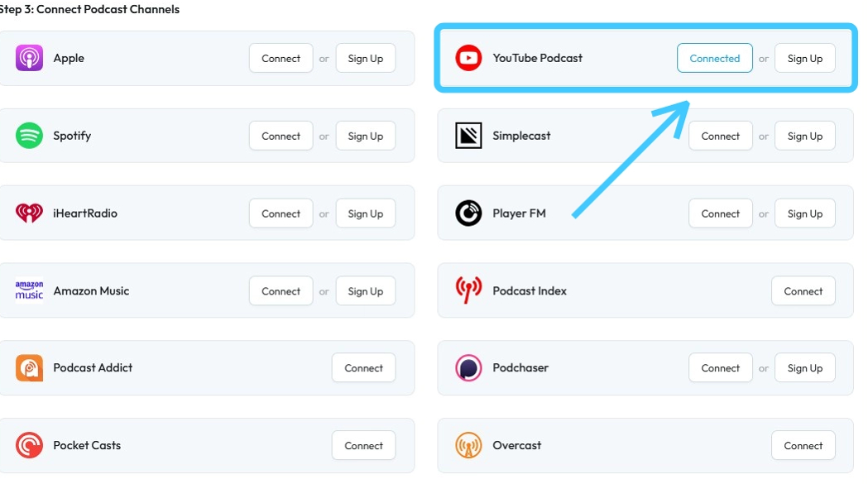Click the Overcast icon
The image size is (868, 484).
click(468, 445)
